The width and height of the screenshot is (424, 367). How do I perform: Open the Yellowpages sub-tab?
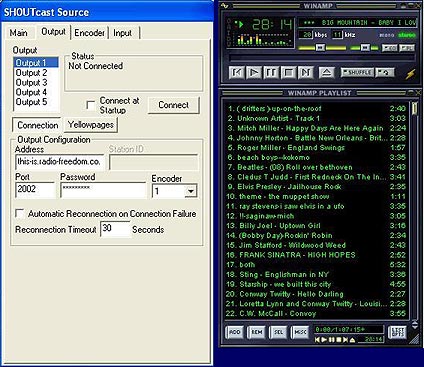[91, 125]
